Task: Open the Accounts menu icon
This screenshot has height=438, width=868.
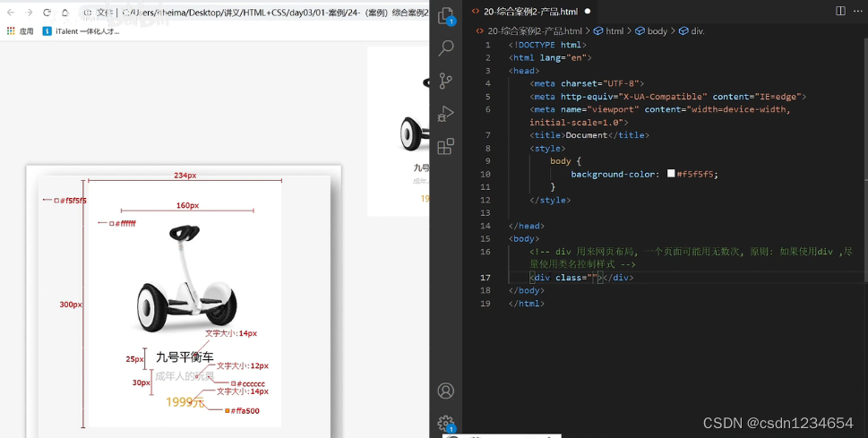Action: pos(445,391)
